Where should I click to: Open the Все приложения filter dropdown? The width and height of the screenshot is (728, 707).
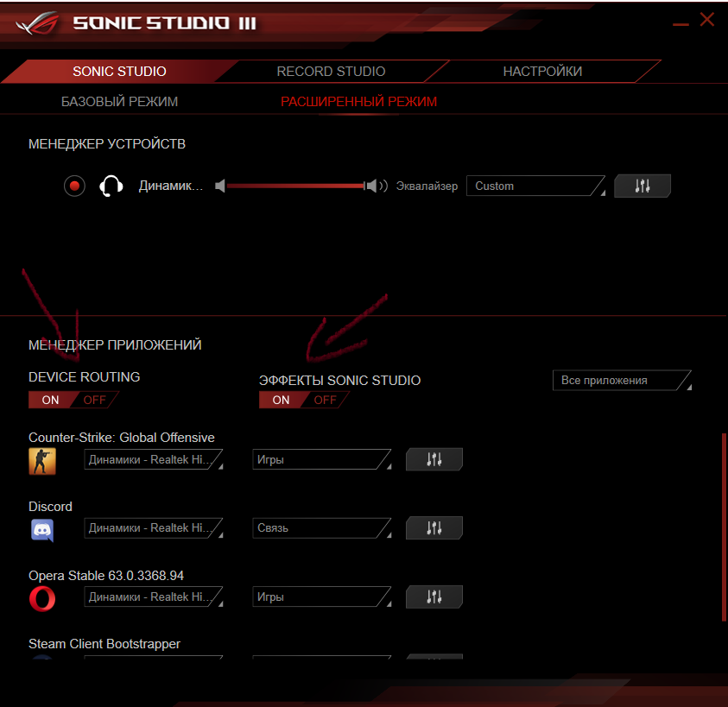(622, 380)
